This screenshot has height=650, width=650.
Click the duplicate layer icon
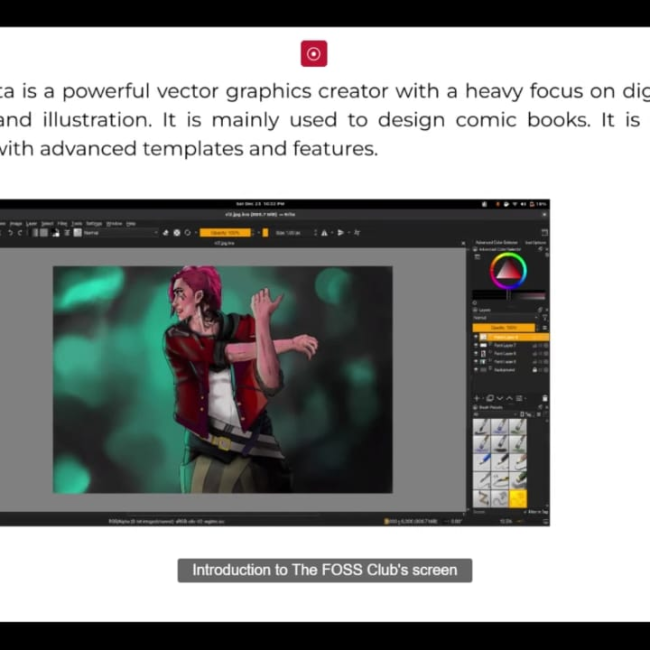(490, 398)
